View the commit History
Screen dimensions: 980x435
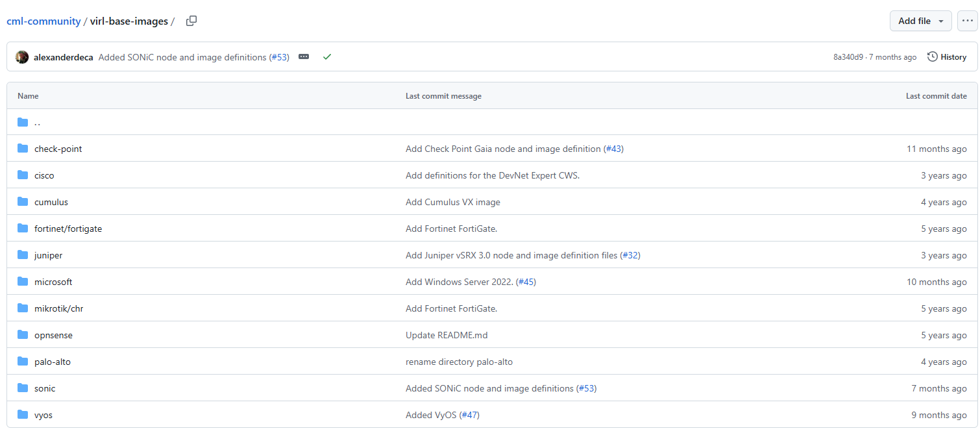(x=947, y=57)
